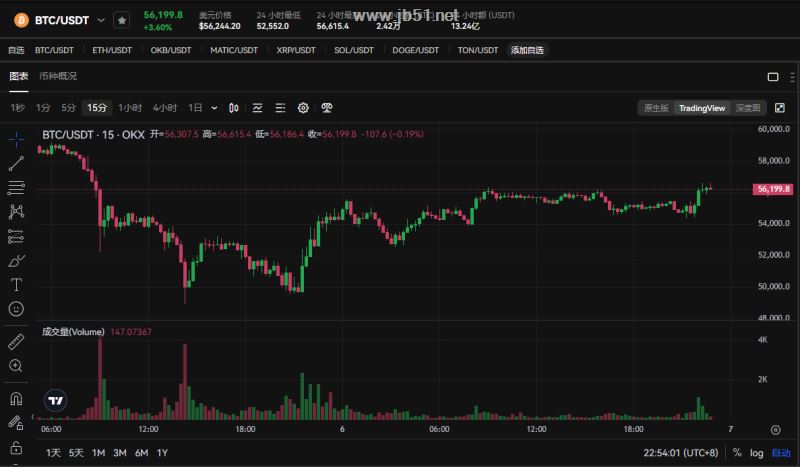Open the time axis settings gear

pyautogui.click(x=776, y=430)
